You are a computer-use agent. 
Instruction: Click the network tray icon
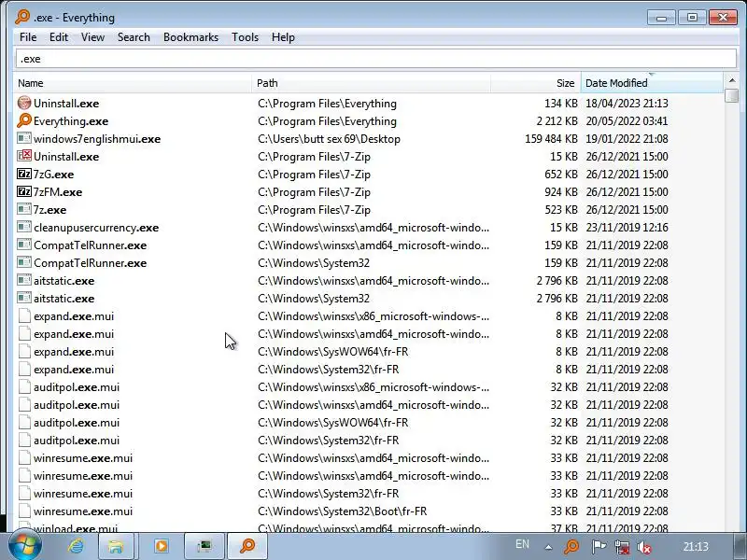click(622, 547)
